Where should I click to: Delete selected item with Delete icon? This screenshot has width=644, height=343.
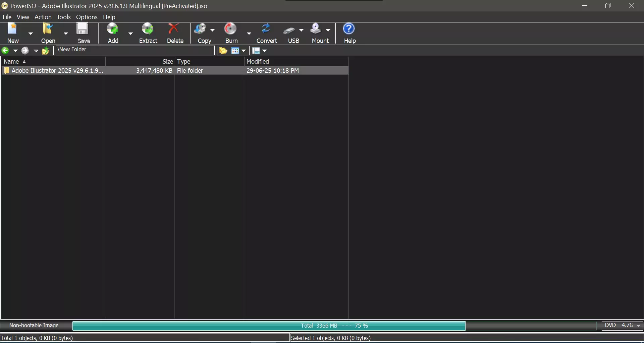coord(174,29)
